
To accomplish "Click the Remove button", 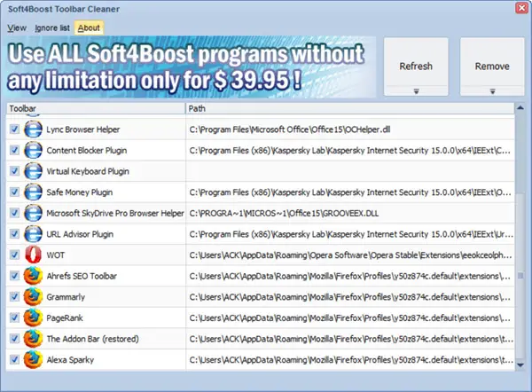I will click(x=492, y=66).
